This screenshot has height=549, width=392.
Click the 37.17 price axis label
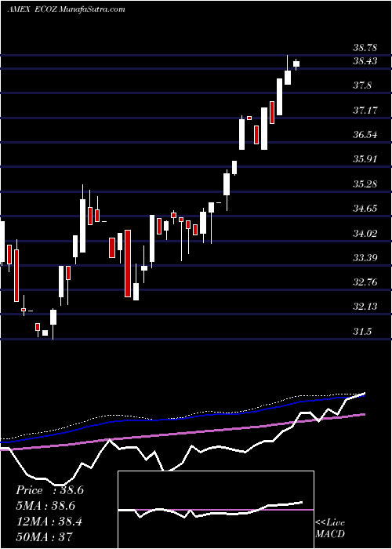(x=365, y=111)
